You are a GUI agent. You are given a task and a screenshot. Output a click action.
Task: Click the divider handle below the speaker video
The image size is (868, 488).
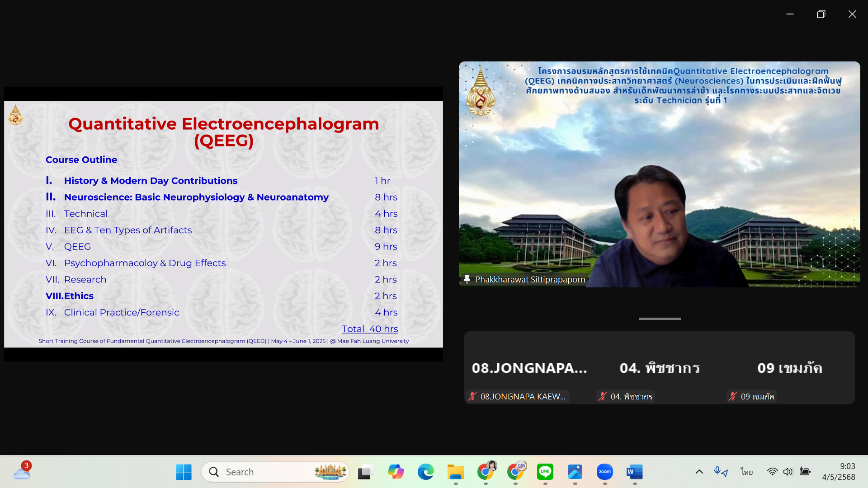click(660, 319)
